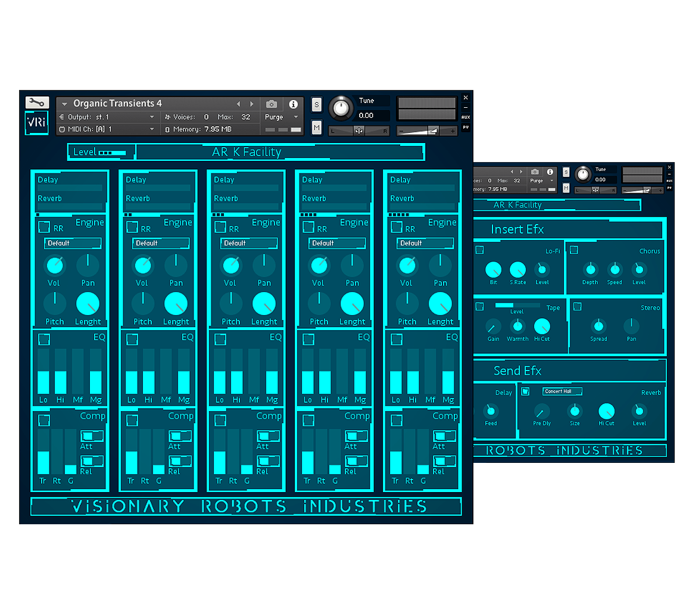The height and width of the screenshot is (616, 686).
Task: Solo the instrument with the S button
Action: pyautogui.click(x=317, y=105)
